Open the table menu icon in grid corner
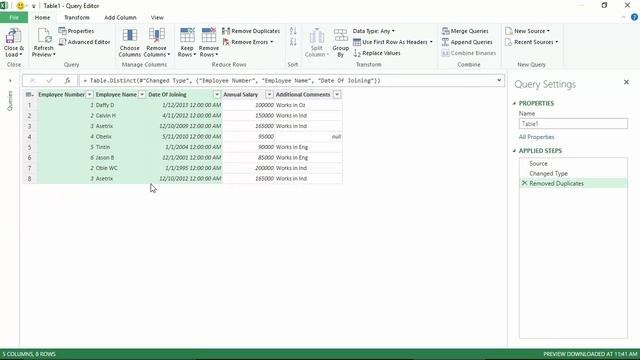The image size is (640, 360). click(29, 95)
